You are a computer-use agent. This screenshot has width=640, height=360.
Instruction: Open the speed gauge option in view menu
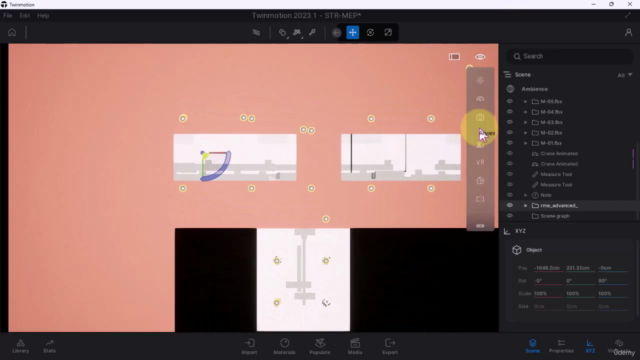480,99
